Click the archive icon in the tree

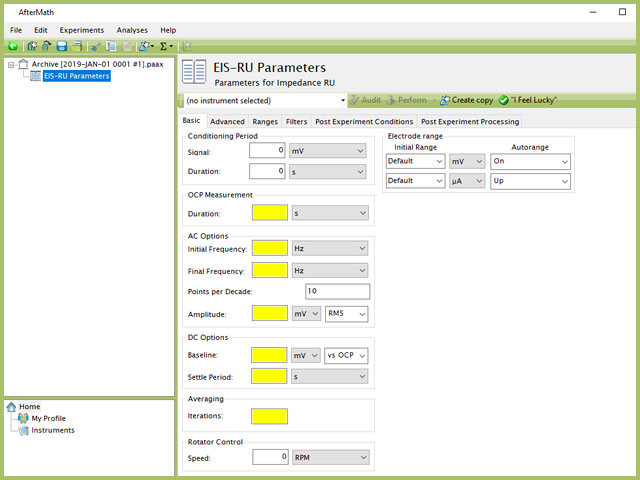coord(23,64)
